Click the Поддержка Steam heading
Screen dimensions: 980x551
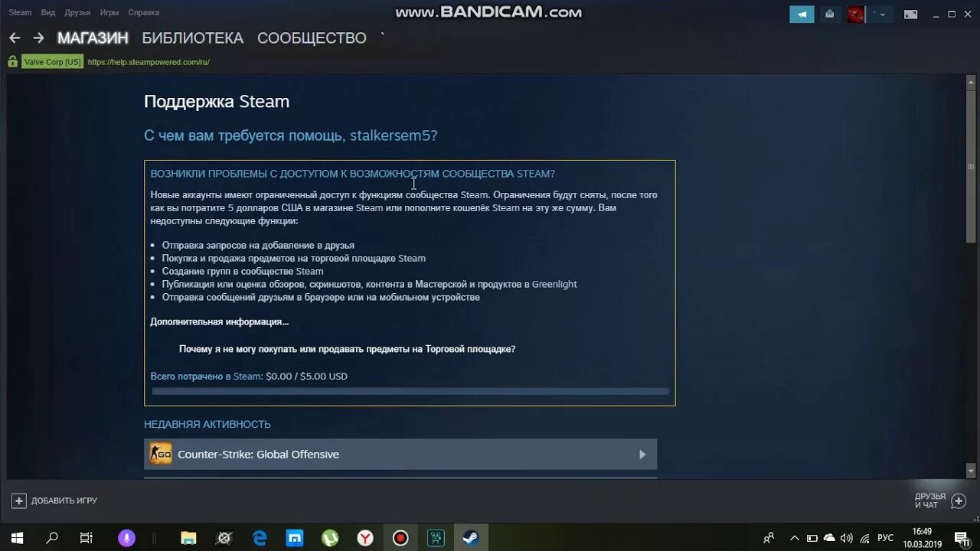pyautogui.click(x=217, y=102)
